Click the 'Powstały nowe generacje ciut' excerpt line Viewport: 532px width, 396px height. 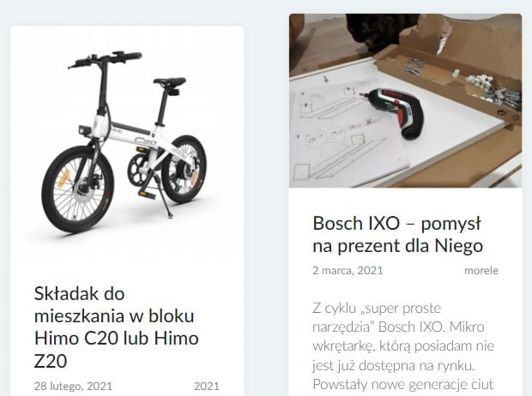(x=403, y=385)
